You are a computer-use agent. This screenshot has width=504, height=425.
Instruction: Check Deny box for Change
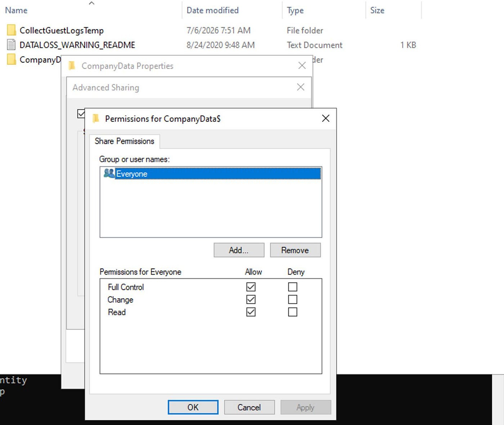pos(293,299)
